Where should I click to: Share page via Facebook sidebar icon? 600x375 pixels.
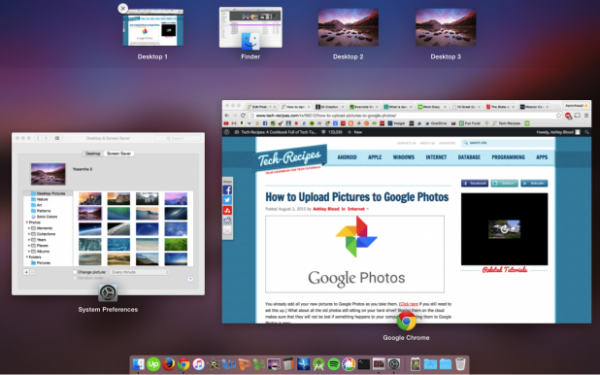tap(227, 190)
